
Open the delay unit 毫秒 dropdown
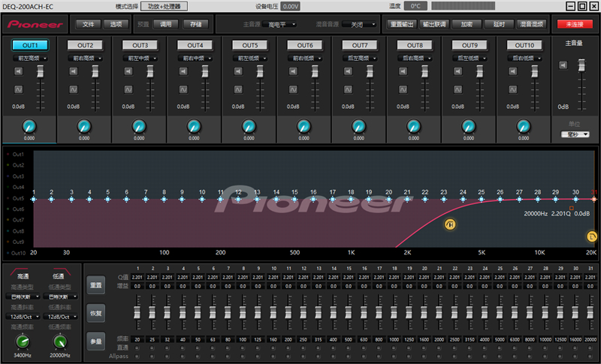click(x=575, y=134)
